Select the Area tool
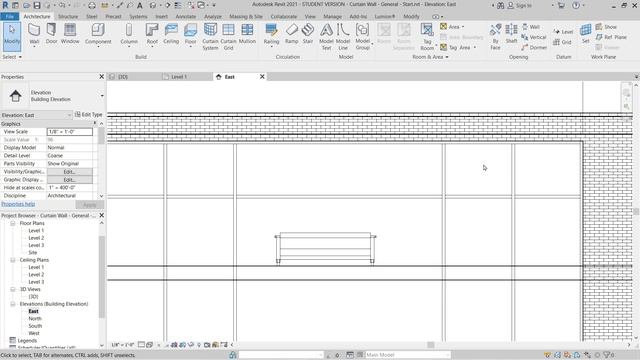The image size is (640, 360). tap(451, 27)
